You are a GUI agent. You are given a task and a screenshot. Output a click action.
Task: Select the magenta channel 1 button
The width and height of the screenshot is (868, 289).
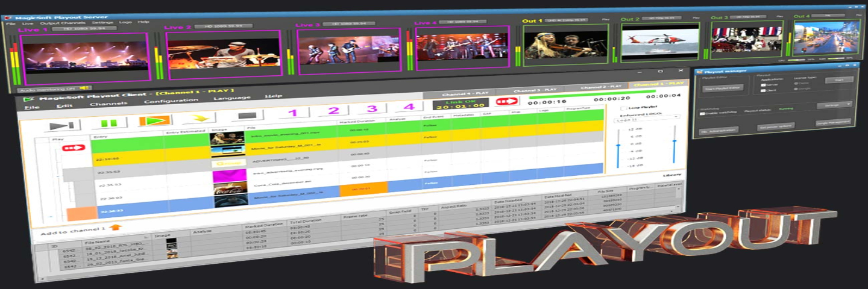292,112
